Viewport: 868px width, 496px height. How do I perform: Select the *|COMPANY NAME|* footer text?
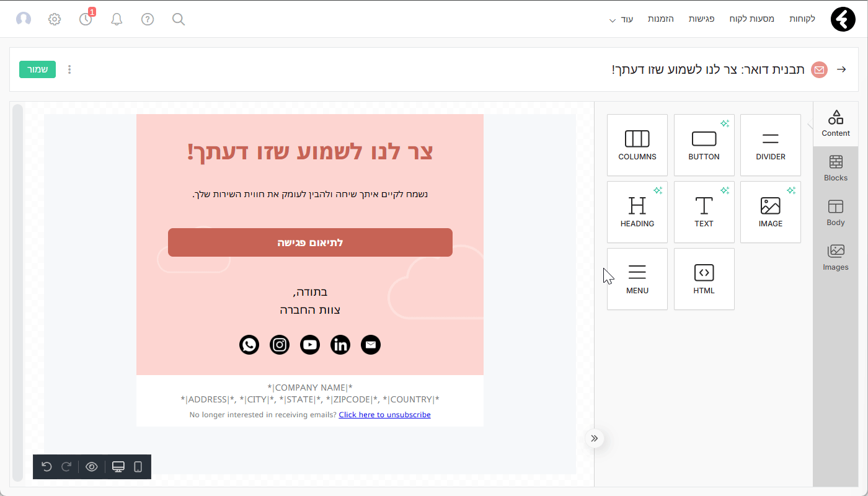tap(310, 387)
